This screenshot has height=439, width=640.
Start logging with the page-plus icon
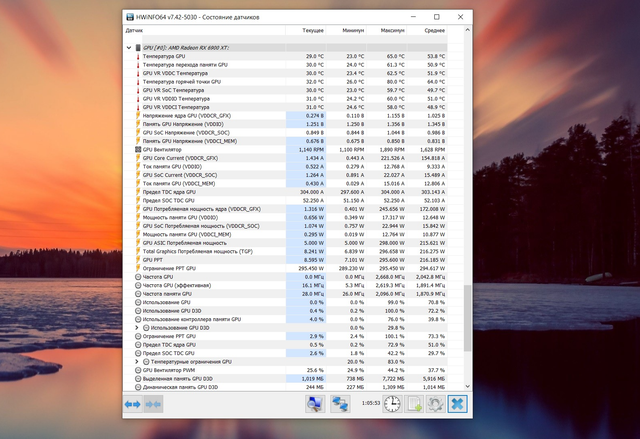click(x=414, y=404)
